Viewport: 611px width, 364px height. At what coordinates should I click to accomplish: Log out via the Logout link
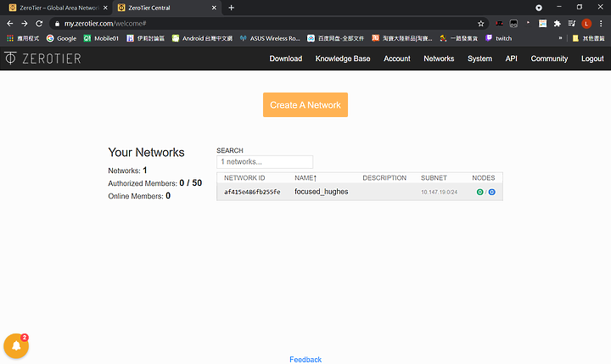coord(592,59)
